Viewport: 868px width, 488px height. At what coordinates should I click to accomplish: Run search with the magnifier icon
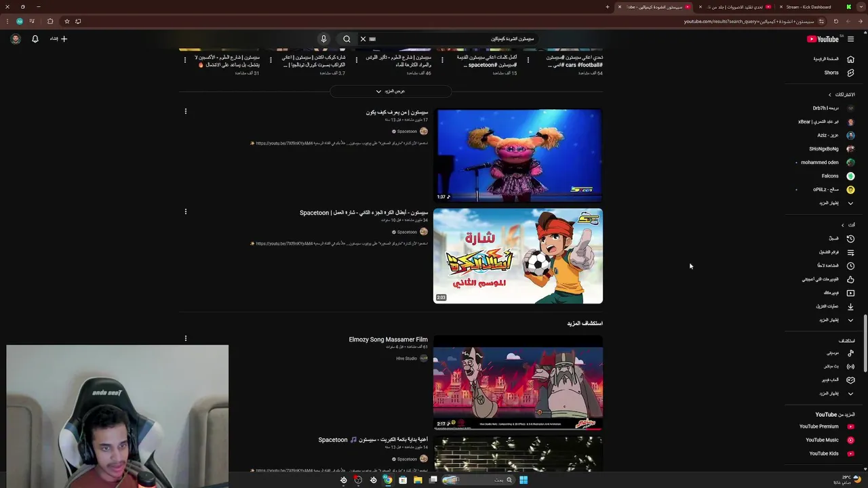click(x=347, y=39)
